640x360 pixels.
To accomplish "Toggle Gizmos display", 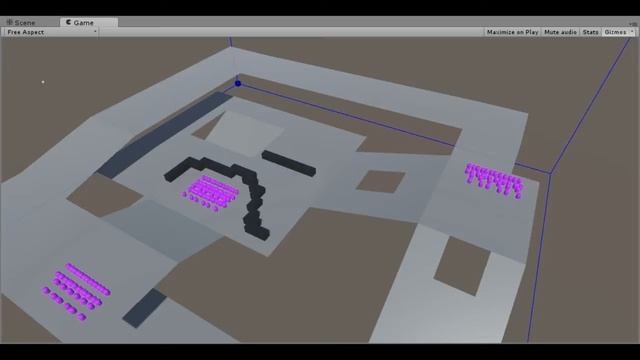I will [x=615, y=32].
